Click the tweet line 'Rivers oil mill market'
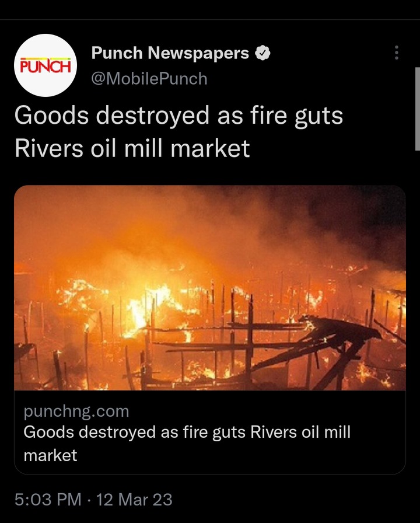 point(132,148)
